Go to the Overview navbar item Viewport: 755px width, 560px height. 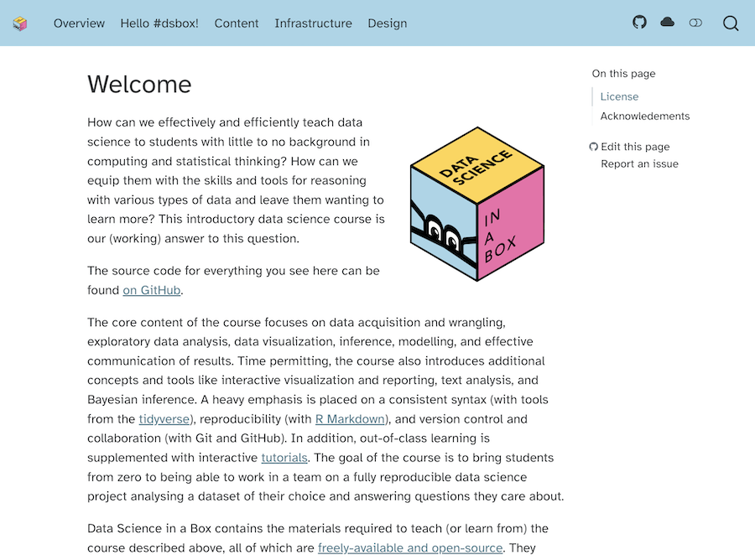[79, 23]
